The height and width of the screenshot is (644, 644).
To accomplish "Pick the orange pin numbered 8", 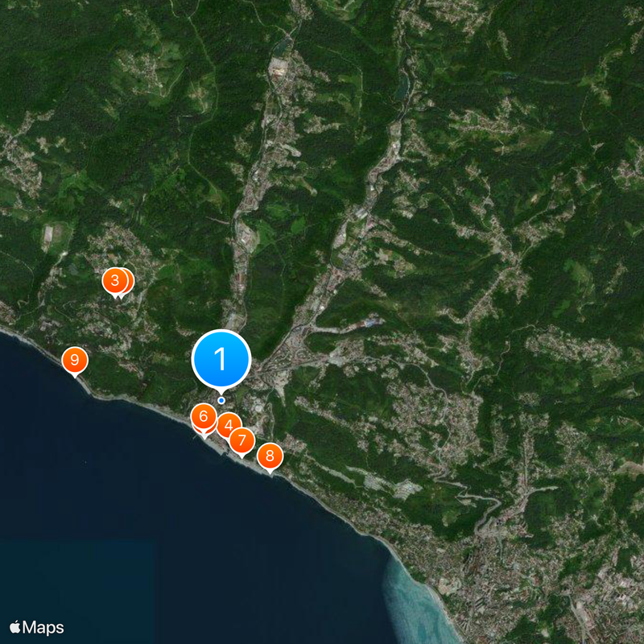I will click(270, 456).
